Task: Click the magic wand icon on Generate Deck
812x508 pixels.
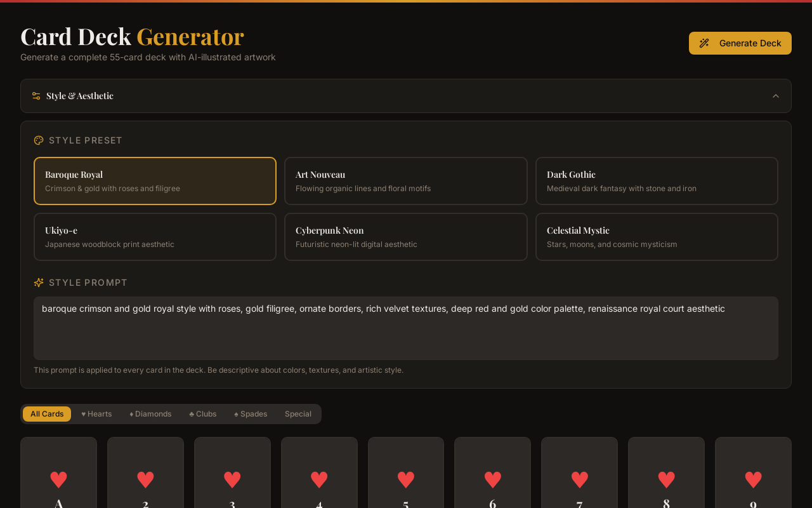Action: 704,43
